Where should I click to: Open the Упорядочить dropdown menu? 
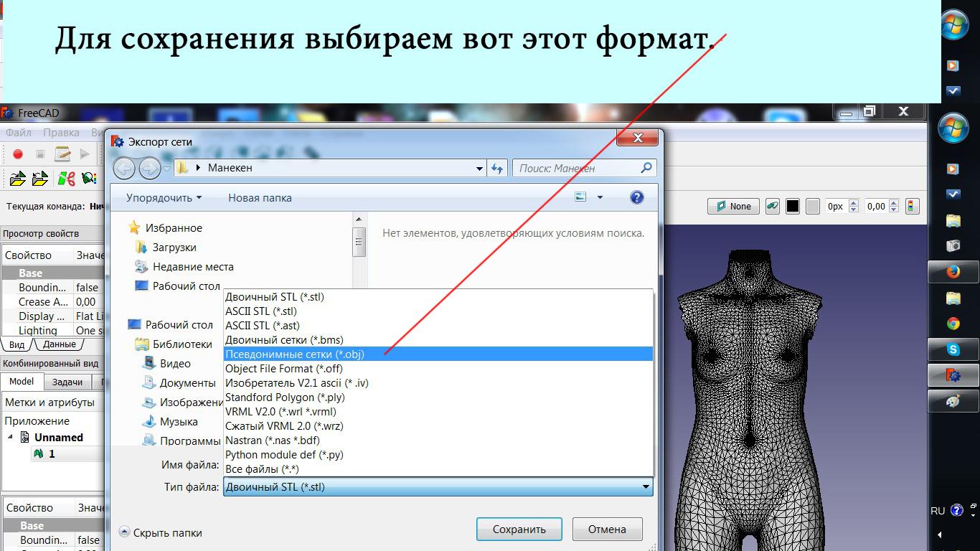click(164, 197)
